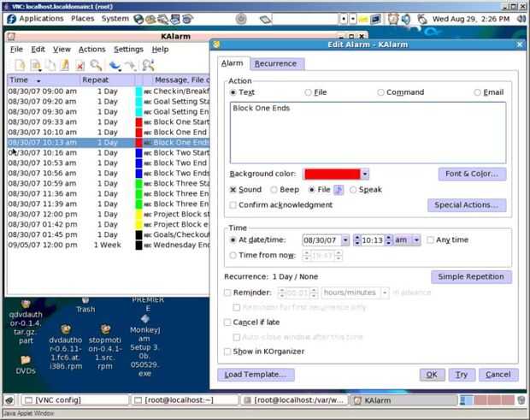Open the Applications menu on top panel
This screenshot has width=530, height=420.
click(x=41, y=19)
